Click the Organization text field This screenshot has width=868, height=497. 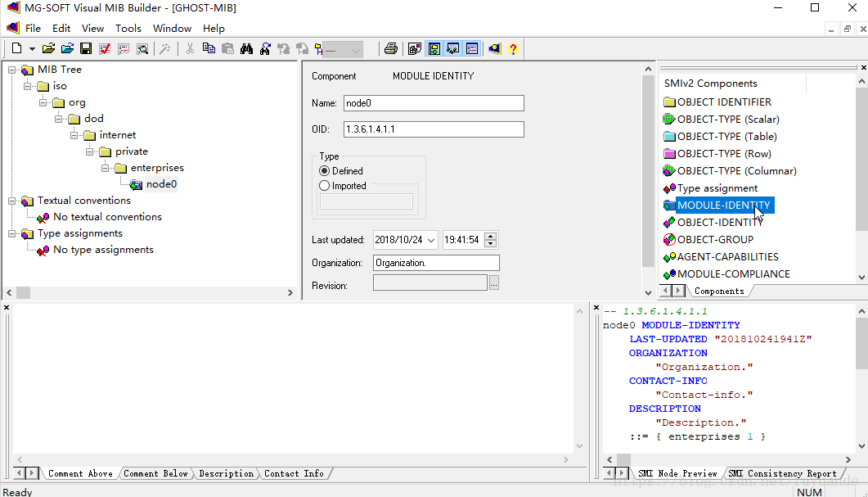pos(436,263)
